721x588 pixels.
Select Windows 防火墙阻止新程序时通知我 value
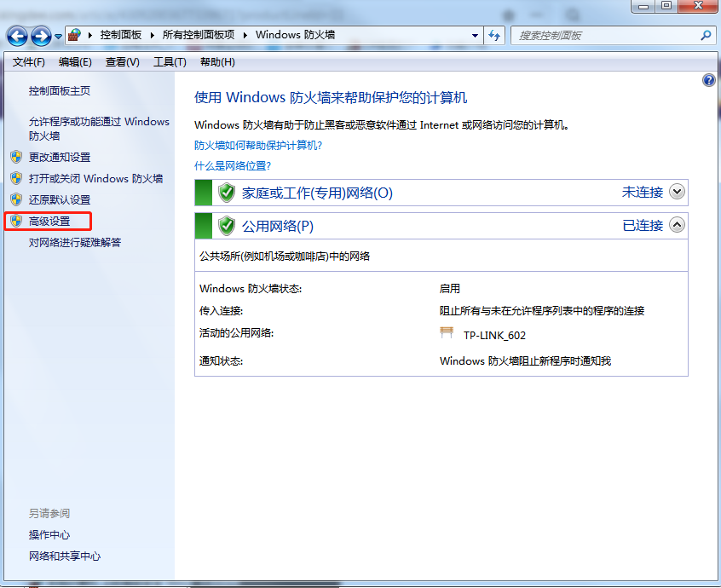click(x=525, y=360)
